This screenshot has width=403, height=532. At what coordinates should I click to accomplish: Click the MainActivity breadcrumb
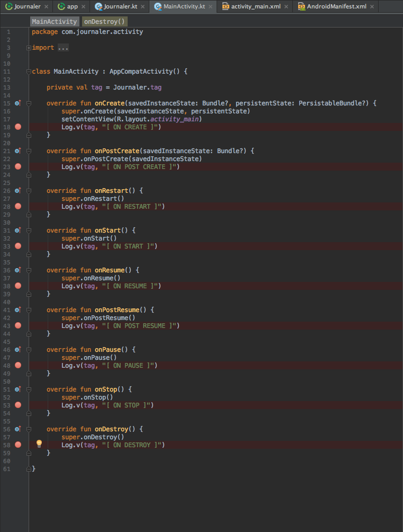[x=54, y=22]
